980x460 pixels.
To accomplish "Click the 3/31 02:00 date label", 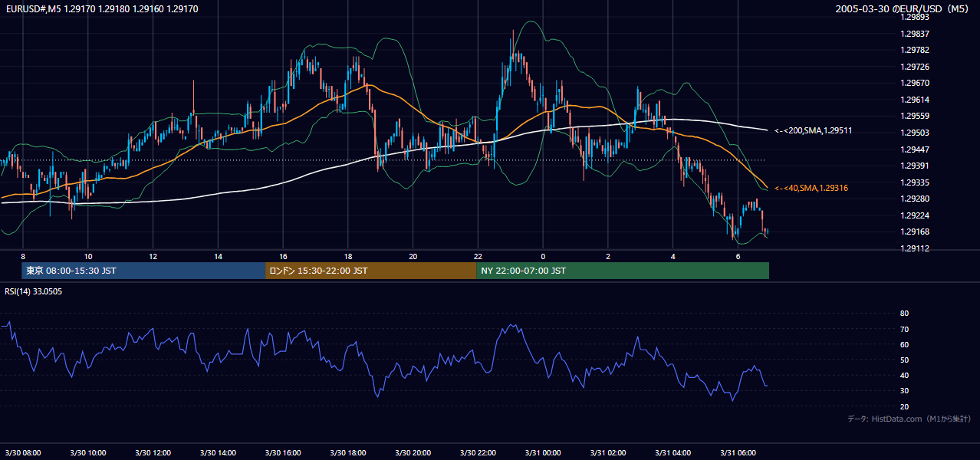I will tap(608, 453).
